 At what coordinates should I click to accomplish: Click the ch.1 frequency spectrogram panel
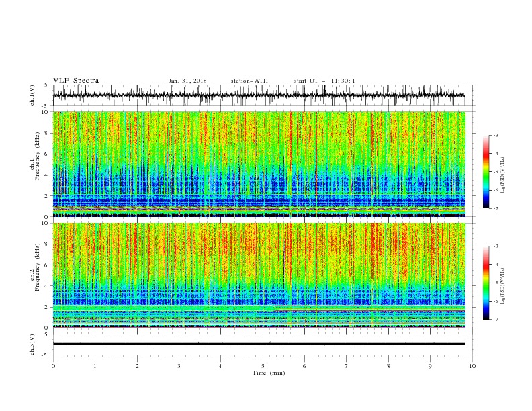point(259,164)
